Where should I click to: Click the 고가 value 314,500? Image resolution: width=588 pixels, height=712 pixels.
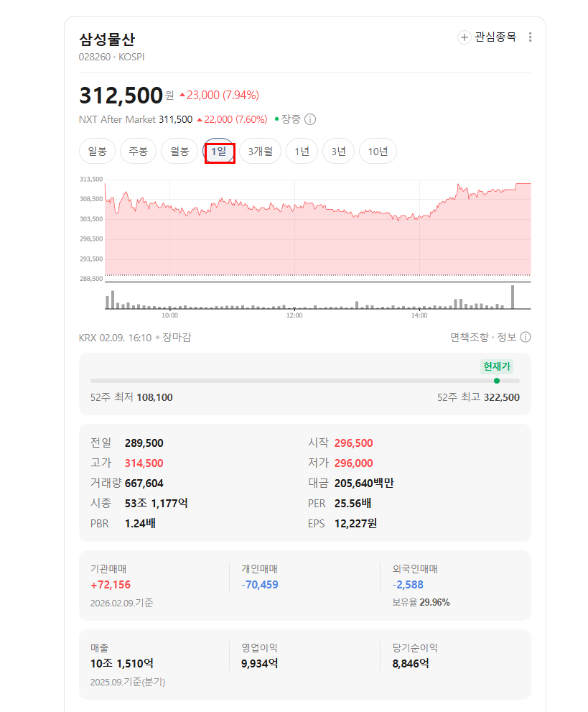click(144, 463)
